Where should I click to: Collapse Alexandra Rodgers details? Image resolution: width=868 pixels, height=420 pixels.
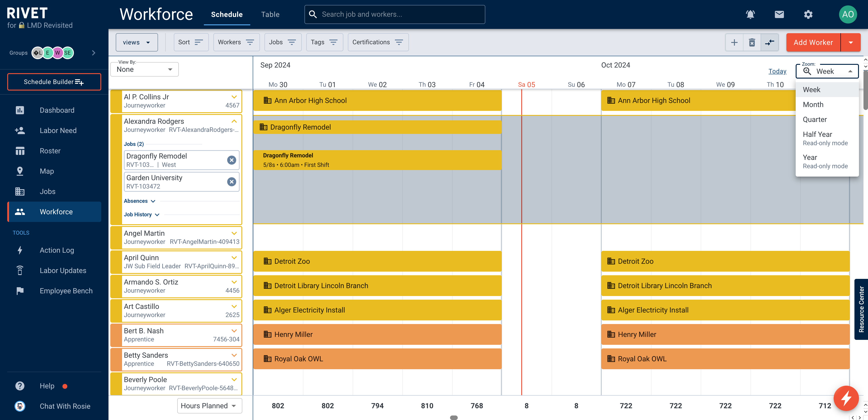tap(234, 121)
